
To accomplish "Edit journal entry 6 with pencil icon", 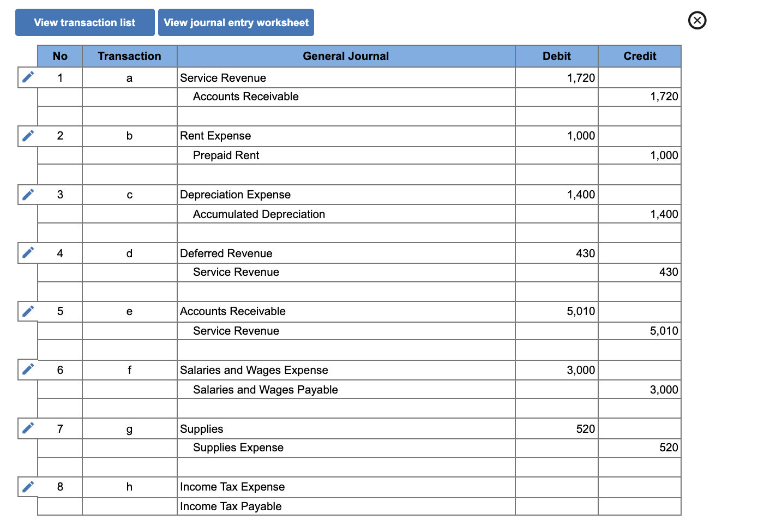I will (28, 369).
